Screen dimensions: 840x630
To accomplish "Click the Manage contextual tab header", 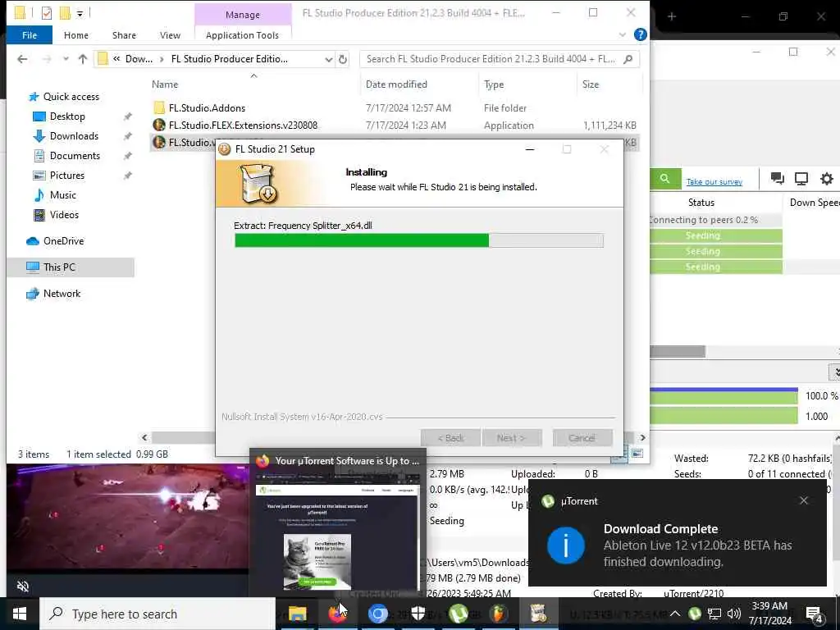I will [x=243, y=15].
